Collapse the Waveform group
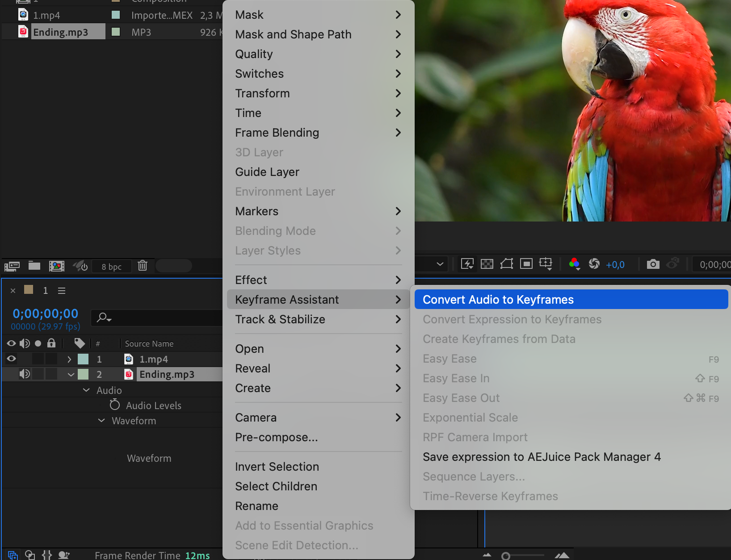 pyautogui.click(x=101, y=421)
